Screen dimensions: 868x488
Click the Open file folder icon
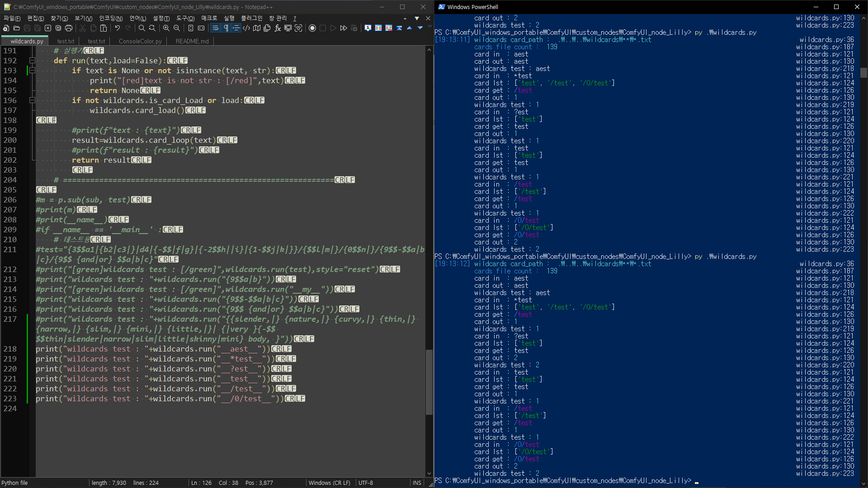point(17,28)
